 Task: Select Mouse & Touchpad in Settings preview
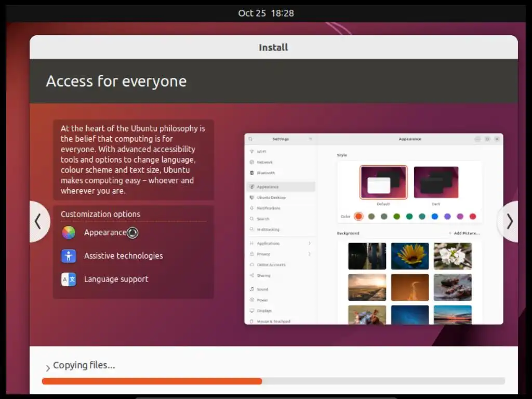point(280,321)
